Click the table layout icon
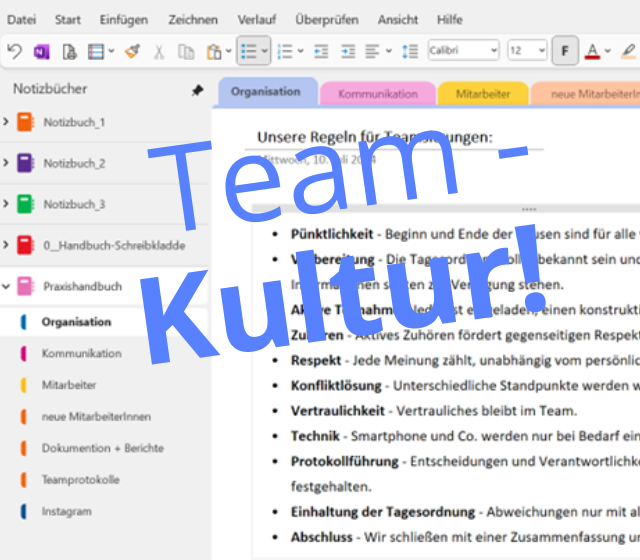The width and height of the screenshot is (640, 560). 96,52
